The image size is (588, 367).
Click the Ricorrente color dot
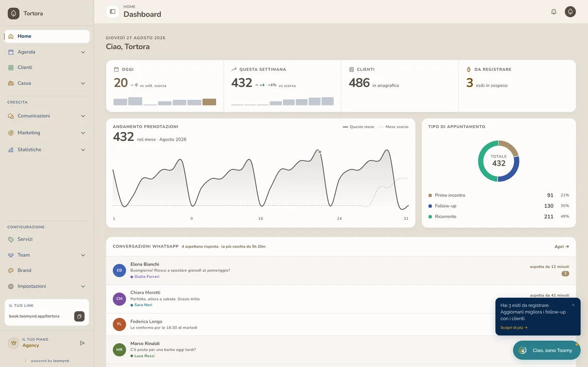pos(430,217)
